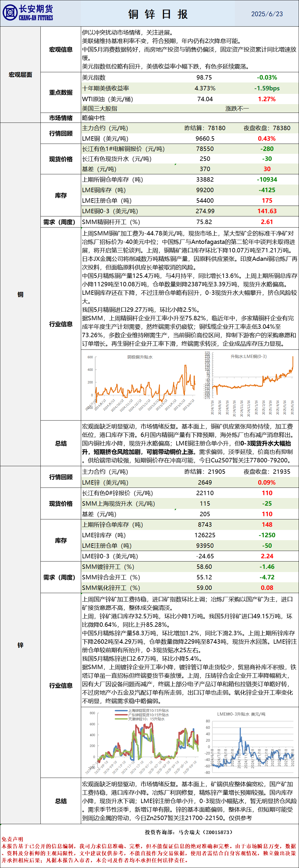The image size is (299, 868).
Task: Click the Chang-An Futures circular logo
Action: click(x=10, y=13)
